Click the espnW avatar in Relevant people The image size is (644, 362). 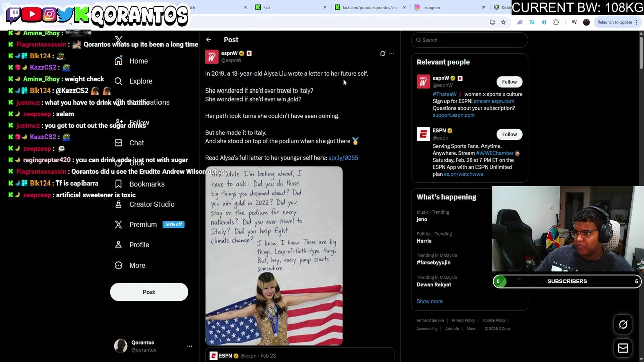(423, 82)
